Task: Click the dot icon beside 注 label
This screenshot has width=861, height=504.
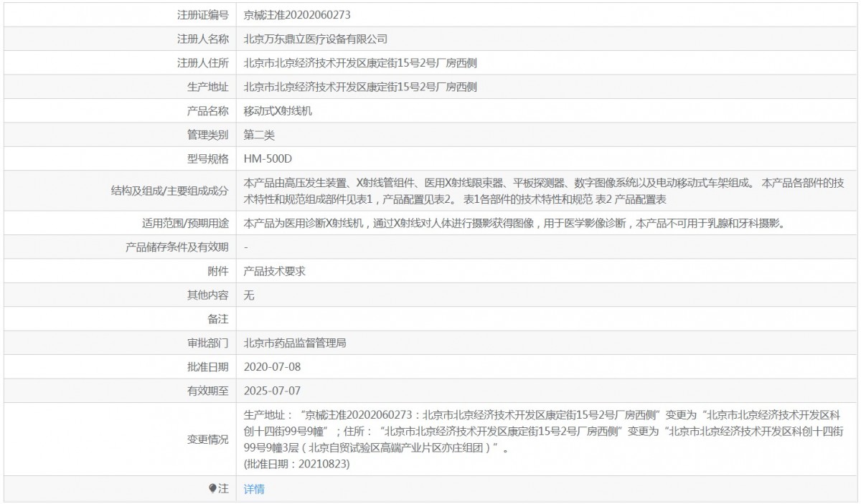Action: tap(212, 489)
